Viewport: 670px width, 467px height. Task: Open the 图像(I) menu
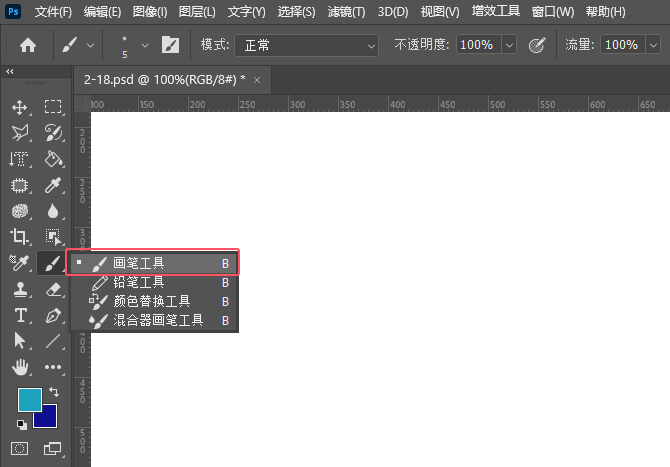point(150,12)
